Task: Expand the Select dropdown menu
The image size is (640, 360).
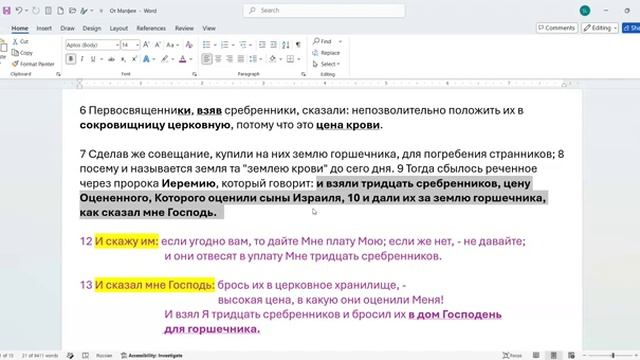Action: pos(326,64)
